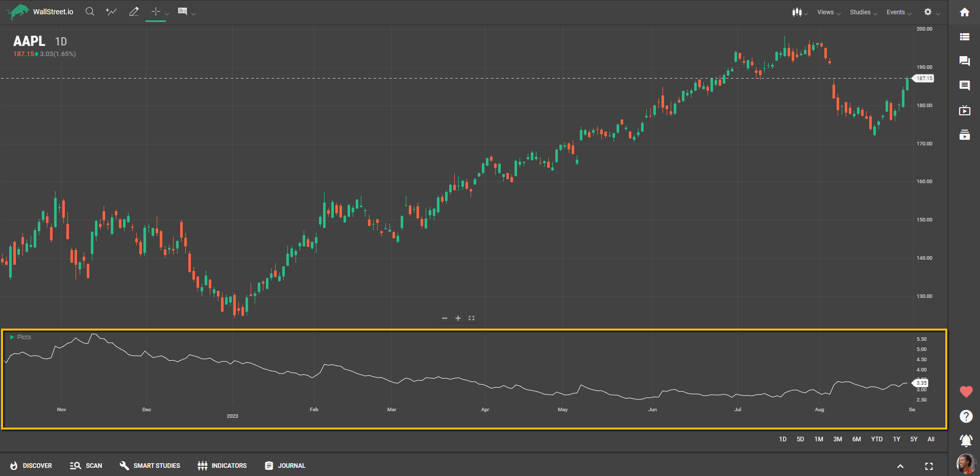The width and height of the screenshot is (980, 476).
Task: Open the help question mark icon
Action: tap(966, 416)
